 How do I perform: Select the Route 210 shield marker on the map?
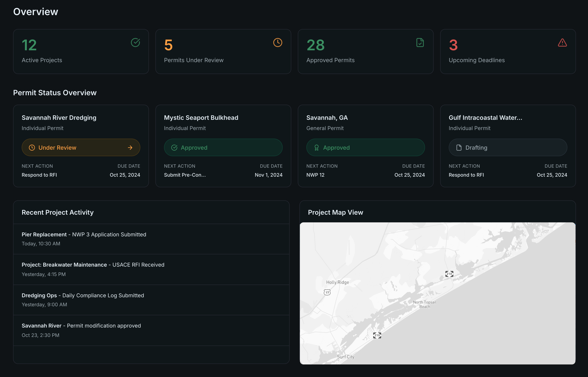coord(449,274)
